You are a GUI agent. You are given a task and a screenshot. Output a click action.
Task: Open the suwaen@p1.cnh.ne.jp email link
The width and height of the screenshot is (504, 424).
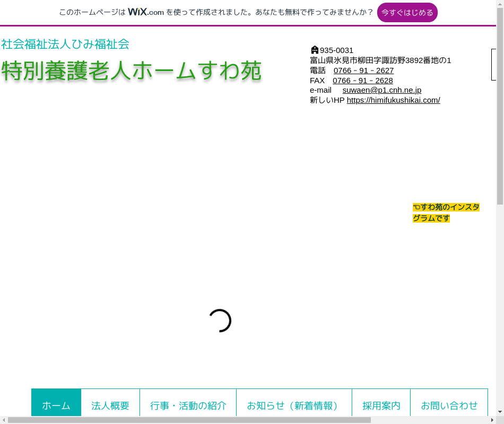pos(381,90)
